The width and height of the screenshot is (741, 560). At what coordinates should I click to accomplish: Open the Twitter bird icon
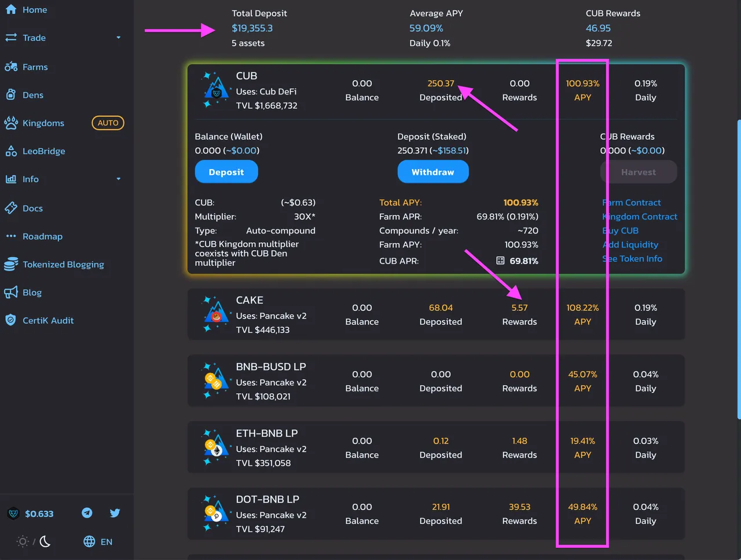pyautogui.click(x=115, y=513)
